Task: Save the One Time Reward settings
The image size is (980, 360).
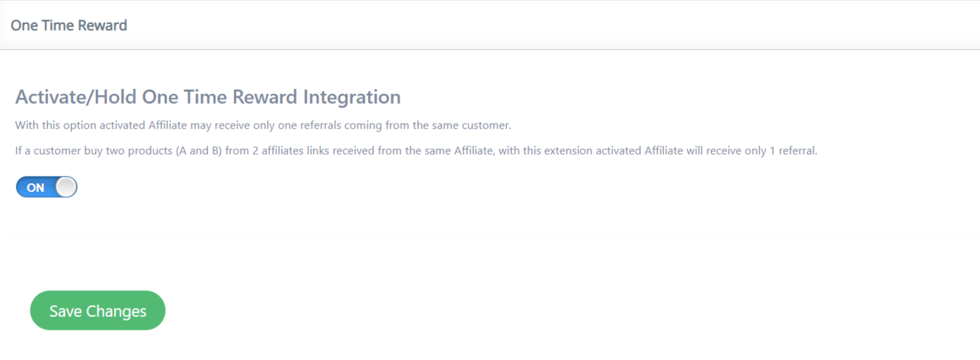Action: [97, 311]
